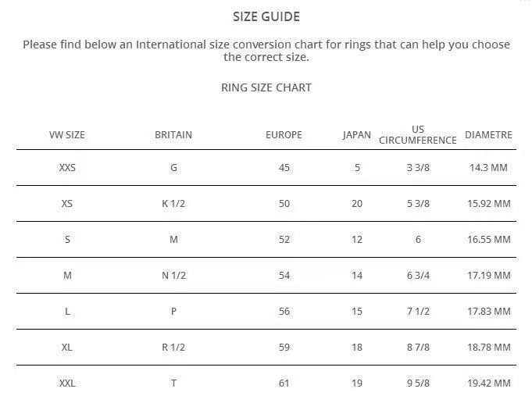The width and height of the screenshot is (532, 403).
Task: Select the VW SIZE column header
Action: tap(67, 135)
